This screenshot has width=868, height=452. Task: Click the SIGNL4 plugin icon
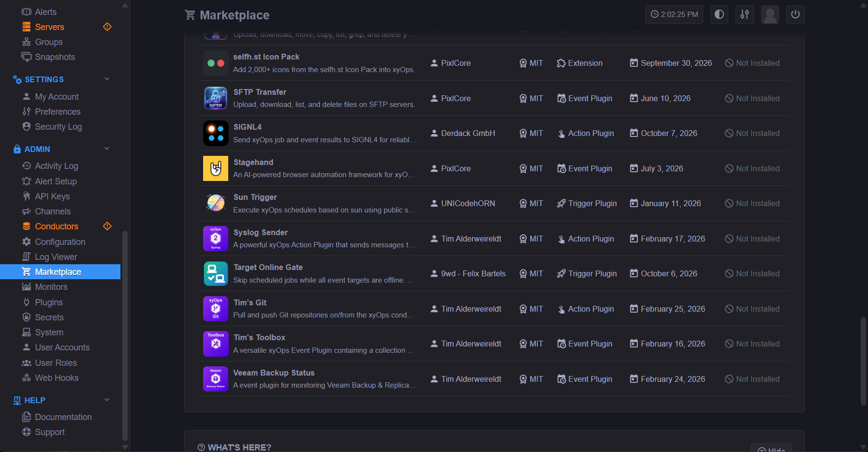tap(216, 133)
